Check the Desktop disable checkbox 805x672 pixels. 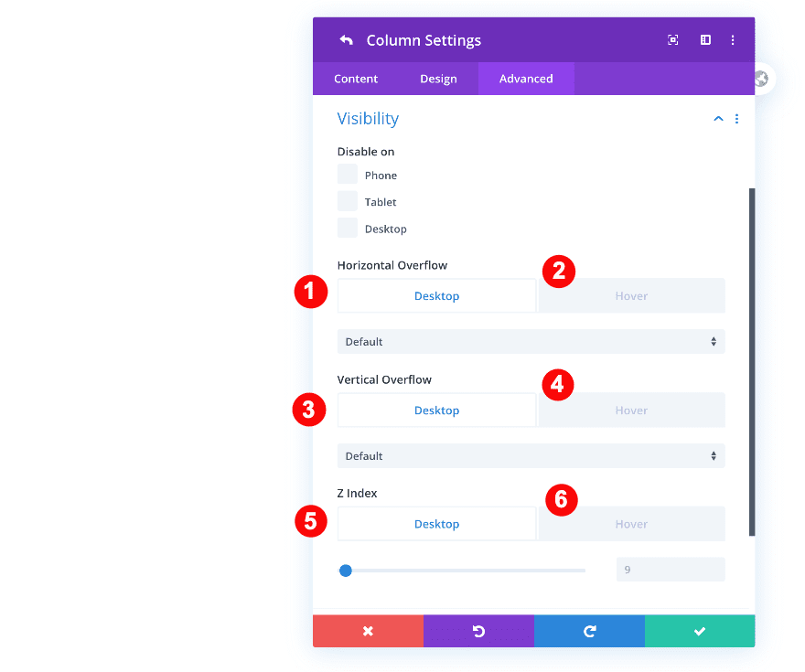pyautogui.click(x=348, y=228)
